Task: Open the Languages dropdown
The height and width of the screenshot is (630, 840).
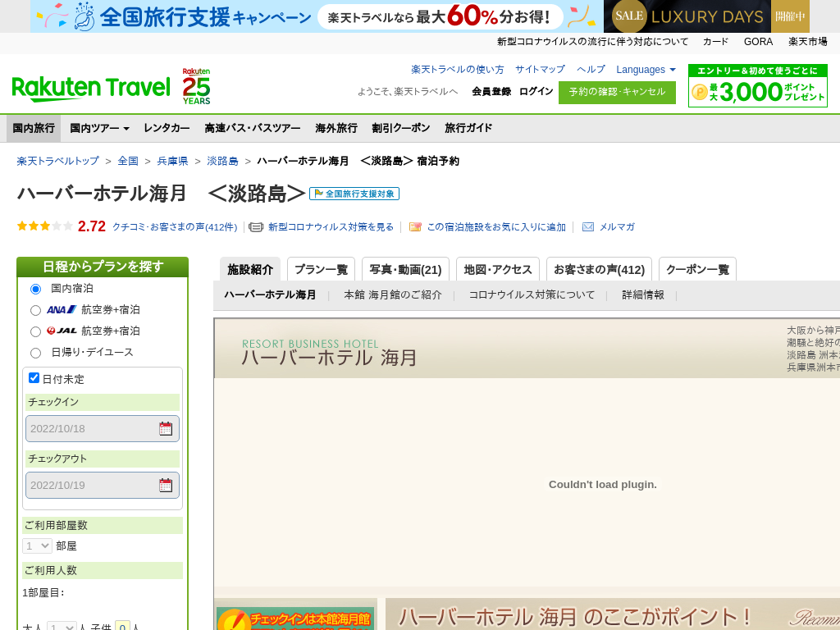Action: point(646,70)
